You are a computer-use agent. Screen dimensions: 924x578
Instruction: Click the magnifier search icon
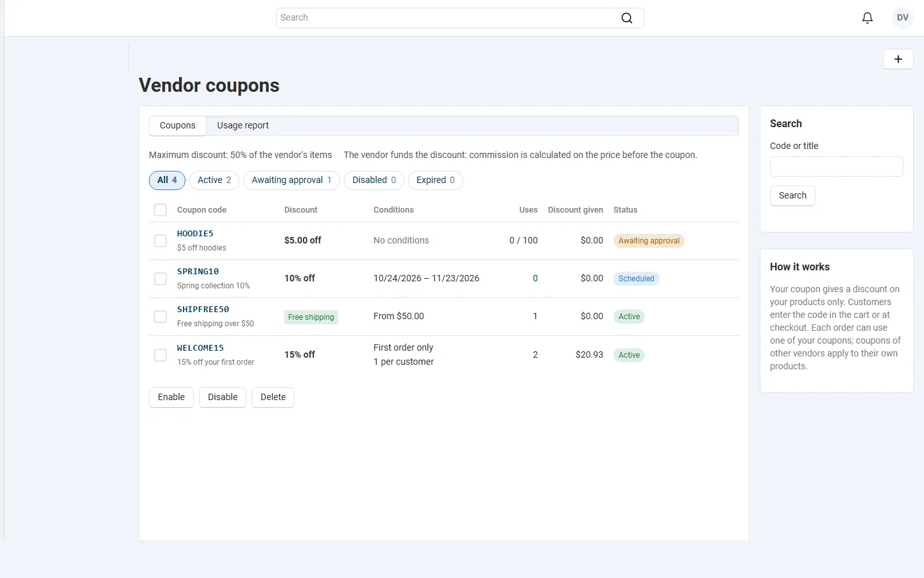[627, 18]
